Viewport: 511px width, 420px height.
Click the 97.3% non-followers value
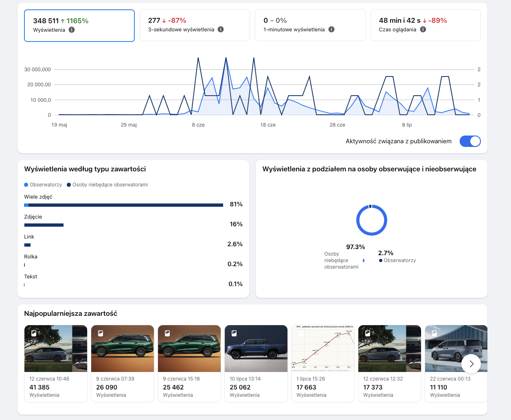coord(355,247)
